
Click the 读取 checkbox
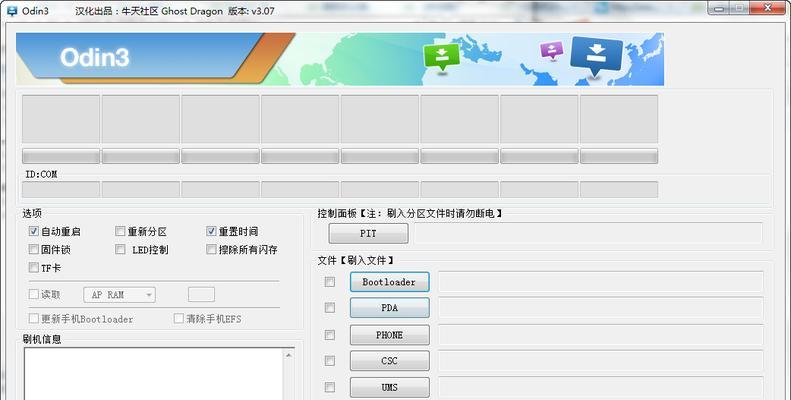[34, 294]
